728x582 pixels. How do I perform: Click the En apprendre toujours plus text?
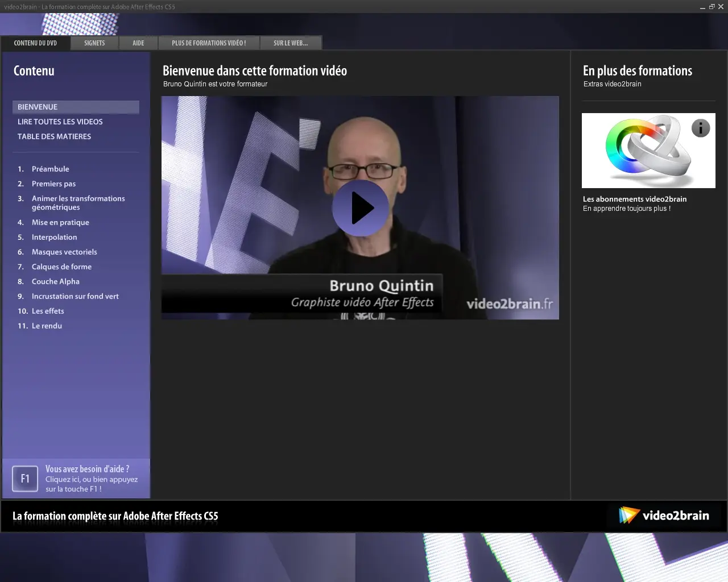coord(627,209)
